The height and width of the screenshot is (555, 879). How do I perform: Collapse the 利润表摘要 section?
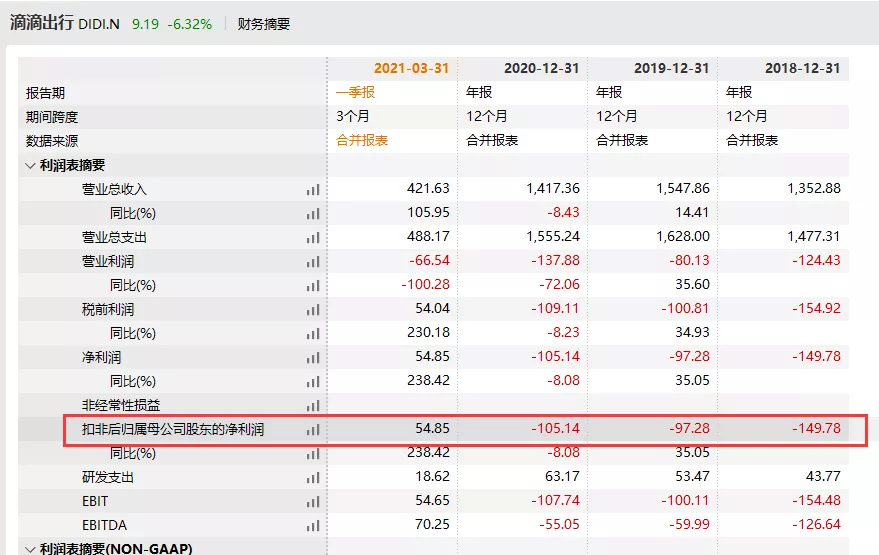click(x=30, y=165)
